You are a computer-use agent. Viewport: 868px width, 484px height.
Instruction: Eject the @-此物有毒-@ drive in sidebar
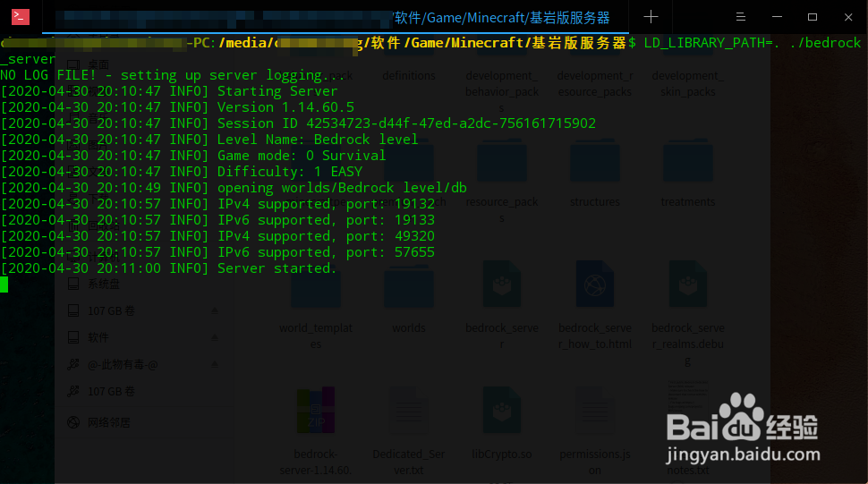[215, 364]
